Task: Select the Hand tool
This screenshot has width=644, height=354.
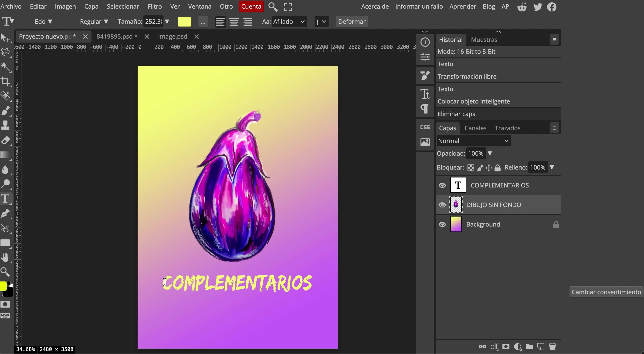Action: (5, 257)
